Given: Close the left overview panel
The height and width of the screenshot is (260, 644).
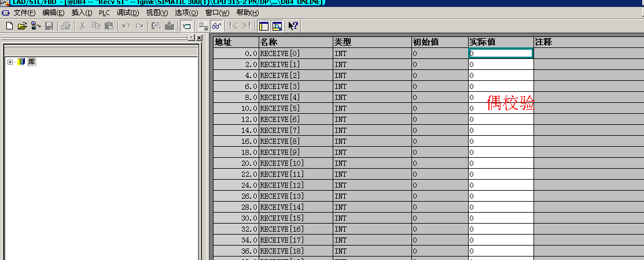Looking at the screenshot, I should pos(199,38).
